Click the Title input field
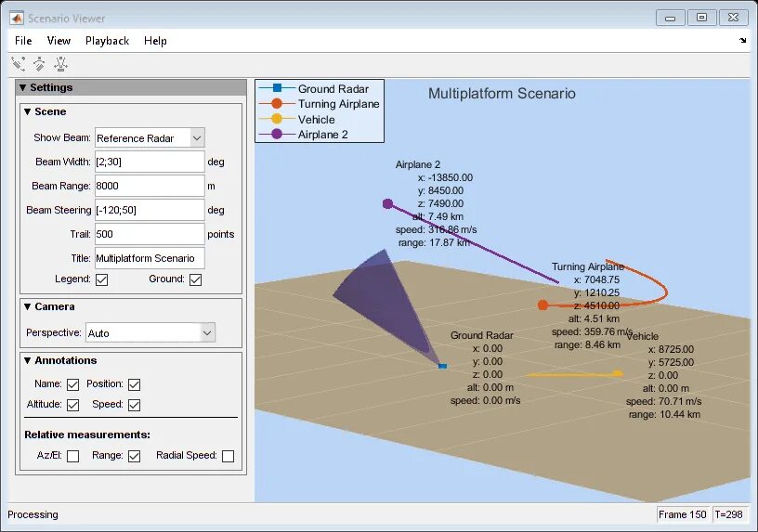 point(150,258)
